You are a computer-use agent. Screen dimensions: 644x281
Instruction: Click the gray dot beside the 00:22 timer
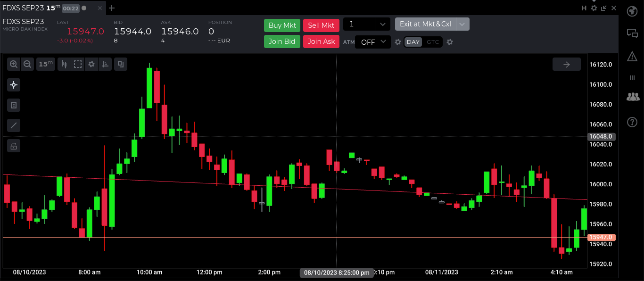[84, 8]
